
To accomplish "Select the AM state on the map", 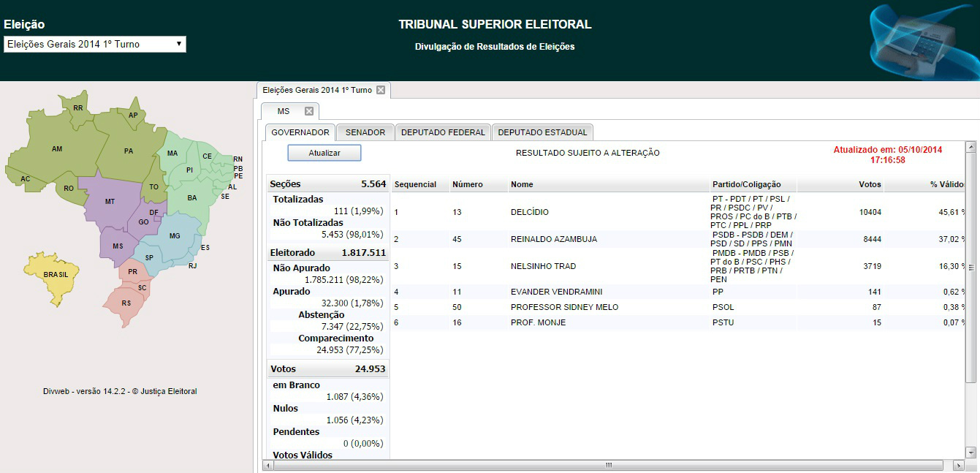I will click(57, 149).
